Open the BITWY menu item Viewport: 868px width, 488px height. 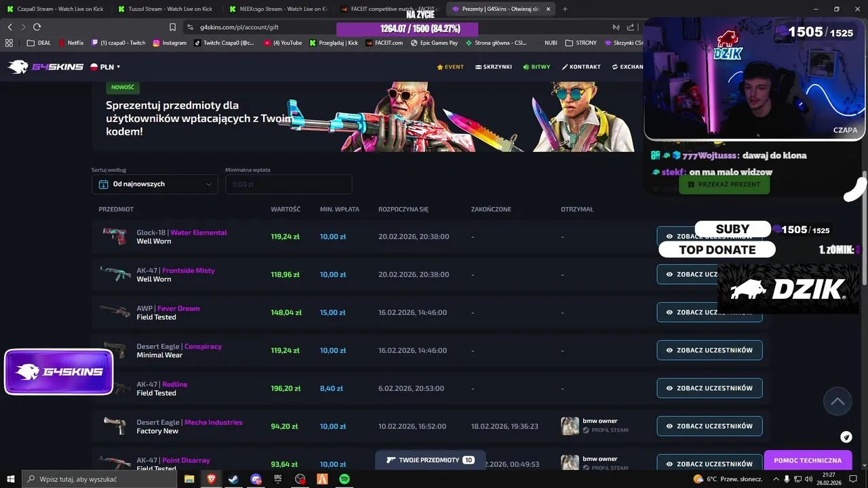click(x=536, y=67)
